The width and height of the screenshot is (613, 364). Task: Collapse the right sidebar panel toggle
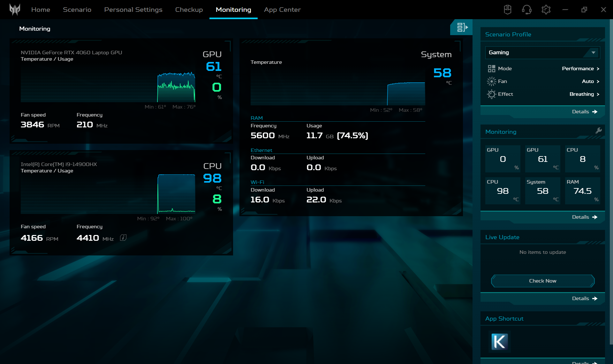point(462,27)
